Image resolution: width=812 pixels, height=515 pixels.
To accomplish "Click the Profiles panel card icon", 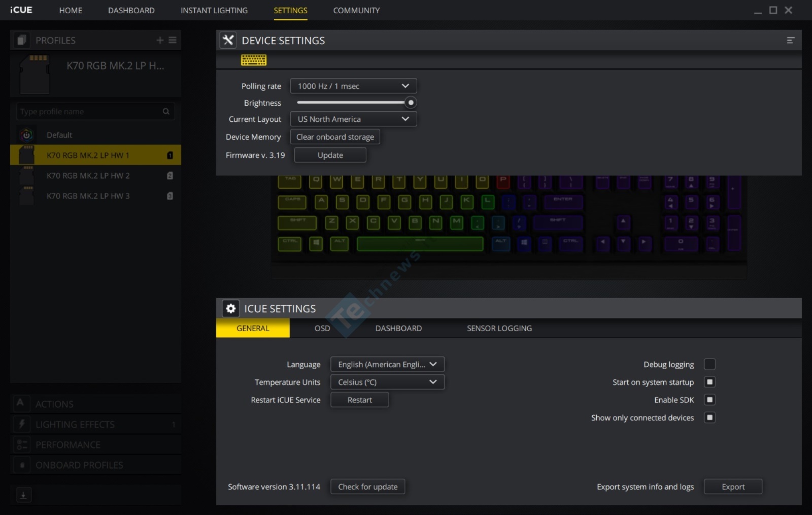I will point(21,40).
